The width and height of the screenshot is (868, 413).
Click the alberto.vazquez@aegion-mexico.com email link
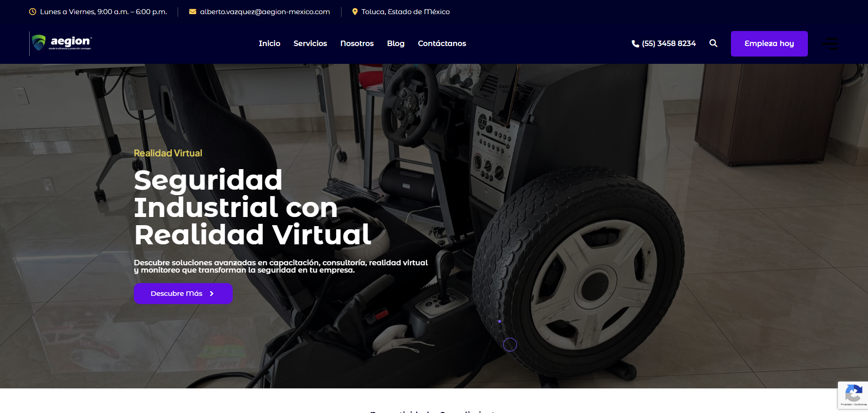[x=265, y=12]
